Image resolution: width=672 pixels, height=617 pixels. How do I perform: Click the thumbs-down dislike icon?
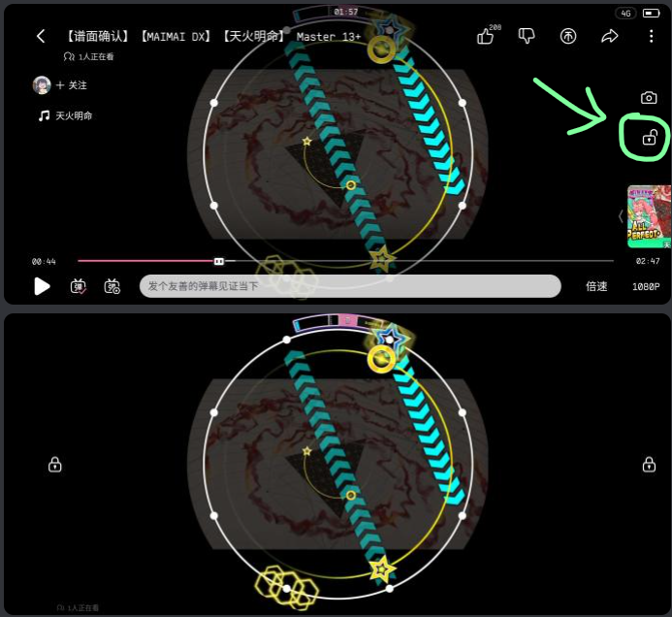(x=527, y=36)
